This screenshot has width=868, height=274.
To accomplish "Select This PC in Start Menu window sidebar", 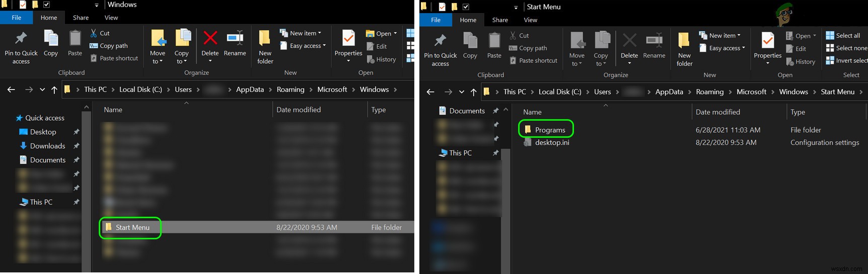I will [455, 153].
